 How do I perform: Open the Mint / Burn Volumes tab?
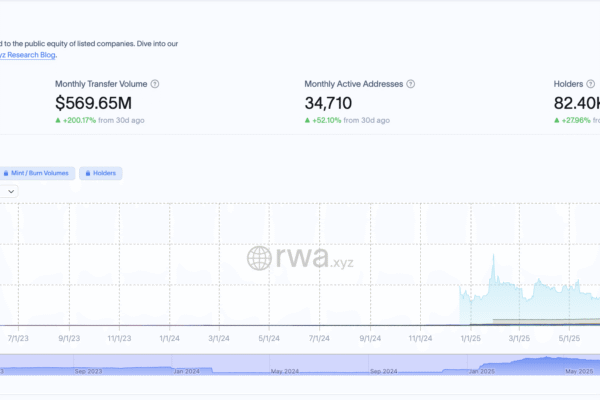point(40,173)
